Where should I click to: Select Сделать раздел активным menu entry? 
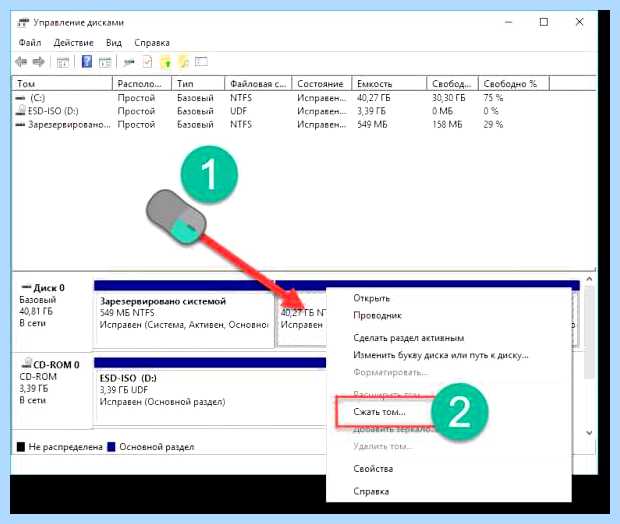click(409, 338)
